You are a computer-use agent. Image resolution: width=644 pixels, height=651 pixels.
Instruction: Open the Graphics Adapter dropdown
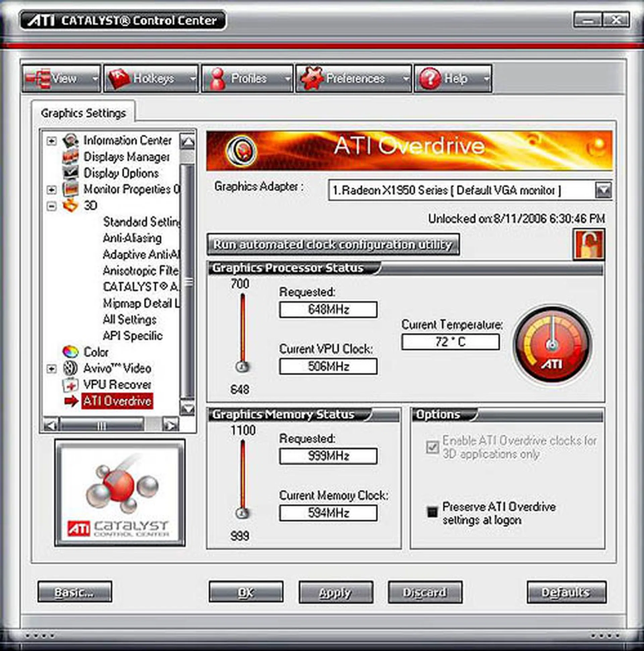603,191
